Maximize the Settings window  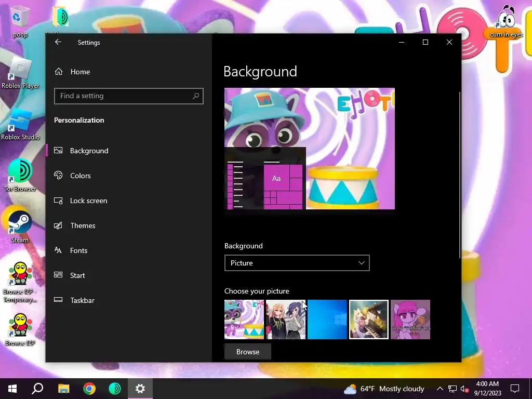click(425, 42)
